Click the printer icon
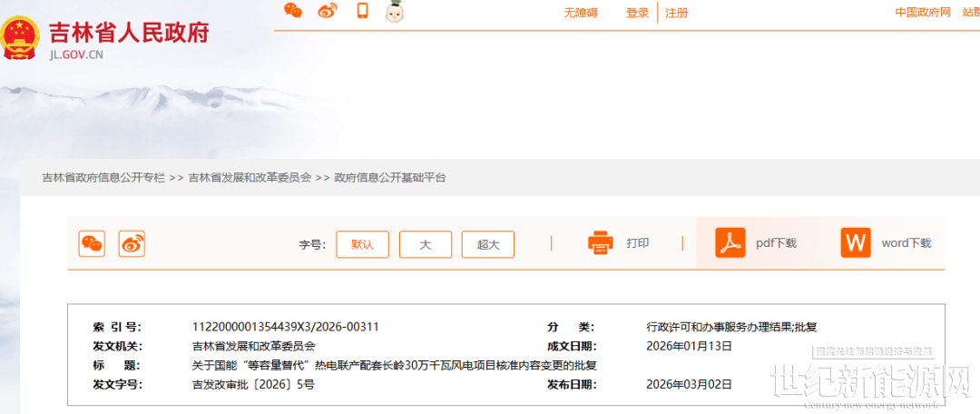 (x=601, y=243)
